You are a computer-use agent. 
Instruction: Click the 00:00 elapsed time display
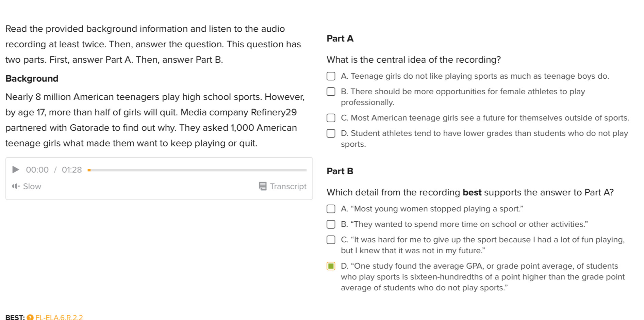click(37, 170)
